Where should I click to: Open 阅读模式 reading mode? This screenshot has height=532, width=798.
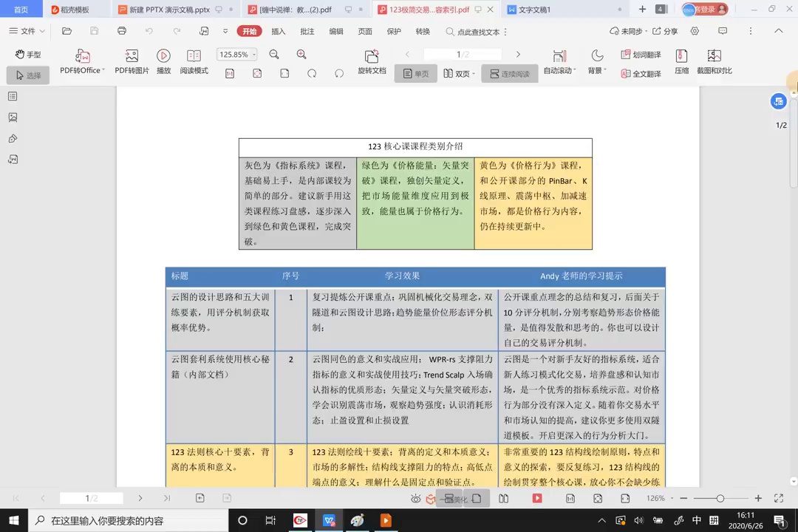194,57
